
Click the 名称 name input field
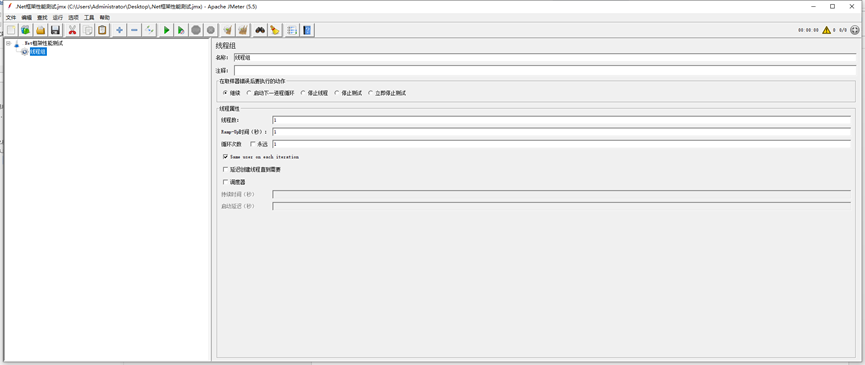tap(545, 57)
